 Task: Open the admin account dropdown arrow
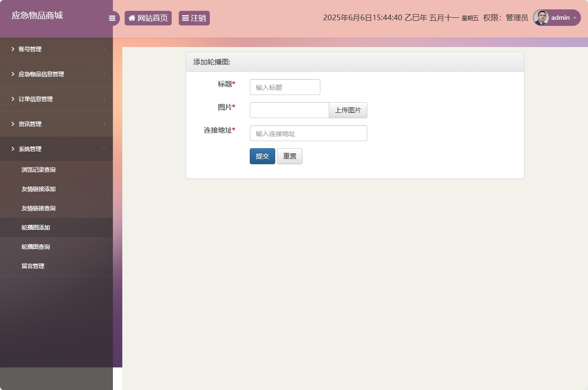tap(575, 19)
